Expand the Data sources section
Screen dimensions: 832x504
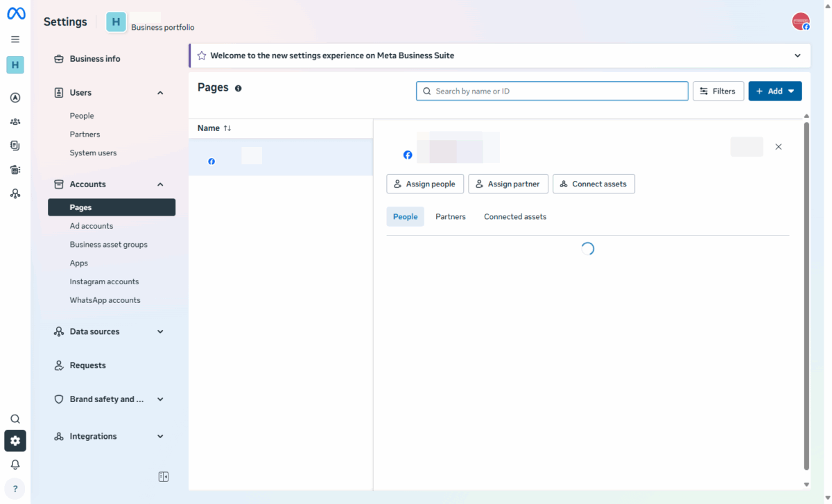click(160, 332)
